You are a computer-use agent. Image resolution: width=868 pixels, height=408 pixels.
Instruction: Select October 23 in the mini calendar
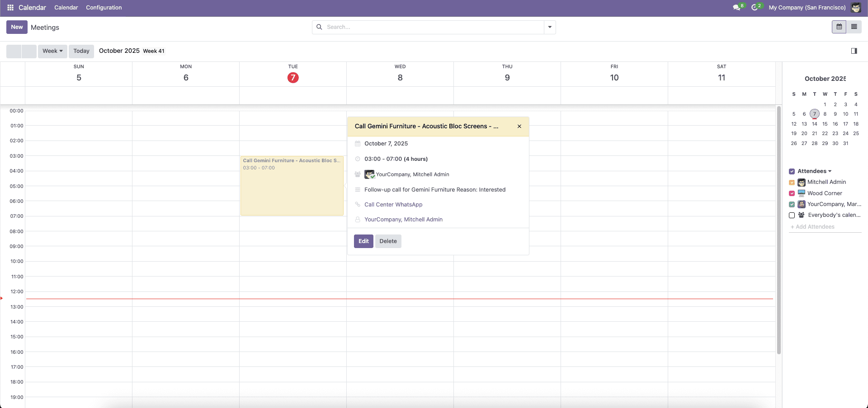pyautogui.click(x=835, y=133)
